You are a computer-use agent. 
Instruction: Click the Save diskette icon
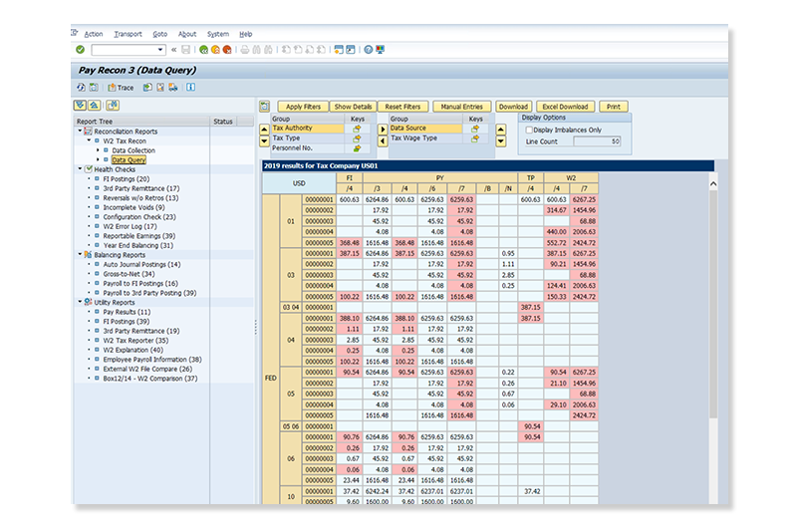click(x=186, y=50)
